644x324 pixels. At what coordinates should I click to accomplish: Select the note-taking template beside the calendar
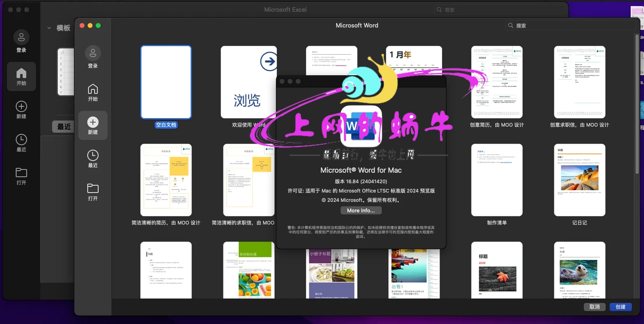tap(332, 61)
